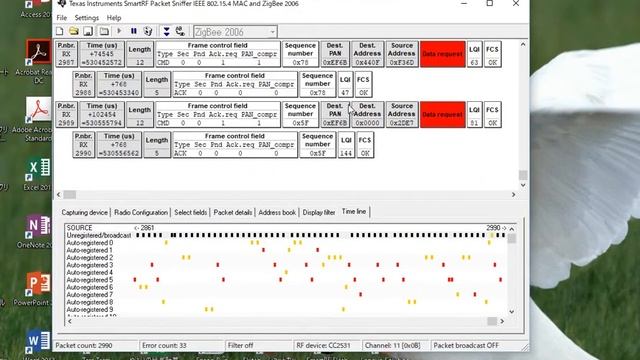Click the Auto-registered 9 timeline row label
640x360 pixels.
tap(90, 310)
